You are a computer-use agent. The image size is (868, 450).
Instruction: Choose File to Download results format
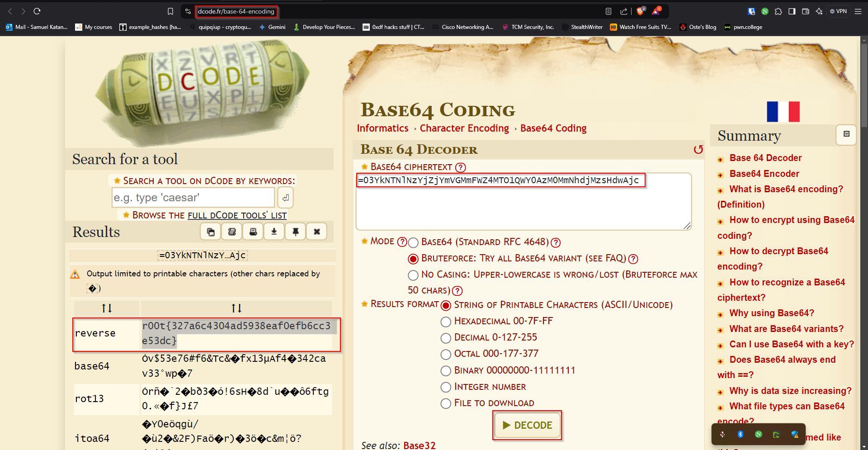[446, 403]
